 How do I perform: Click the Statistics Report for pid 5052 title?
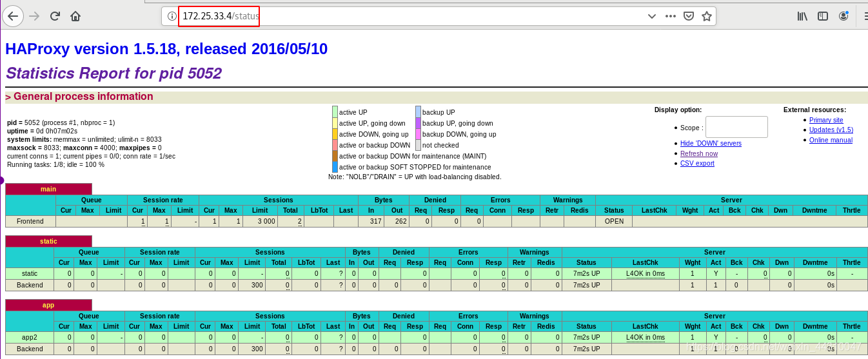pyautogui.click(x=113, y=73)
